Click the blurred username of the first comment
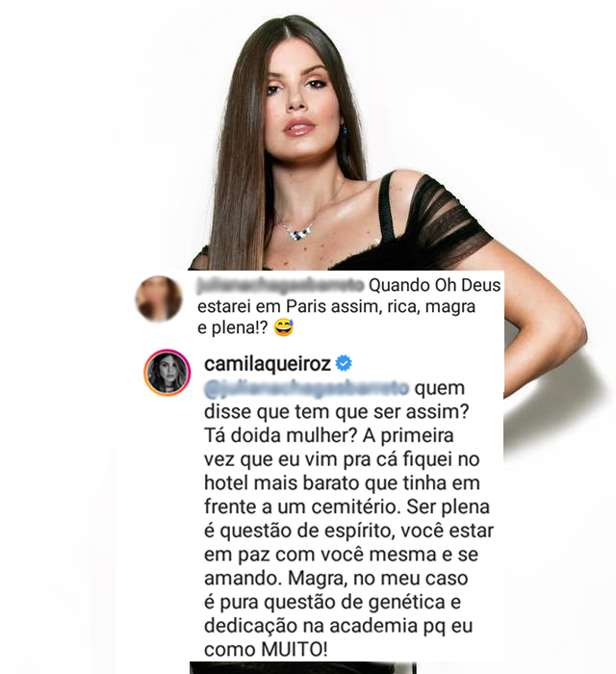The height and width of the screenshot is (674, 616). pyautogui.click(x=280, y=286)
